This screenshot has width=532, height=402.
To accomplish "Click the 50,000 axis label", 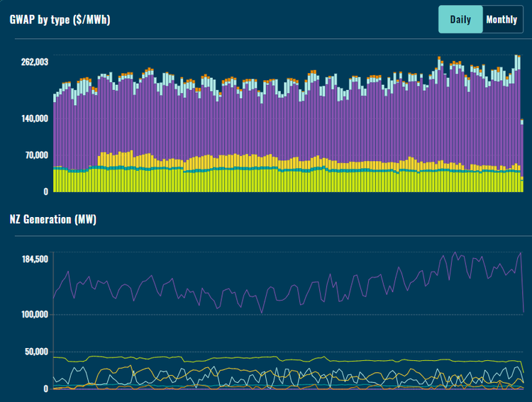I will (36, 352).
